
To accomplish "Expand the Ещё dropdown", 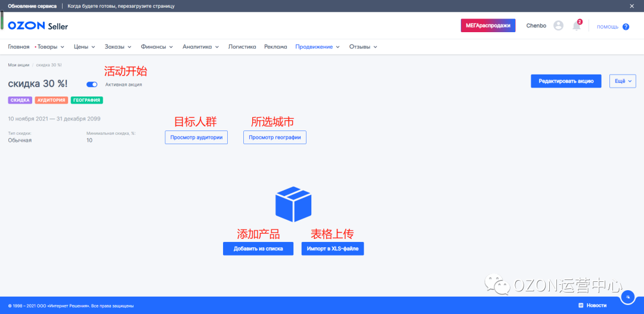I will point(623,81).
